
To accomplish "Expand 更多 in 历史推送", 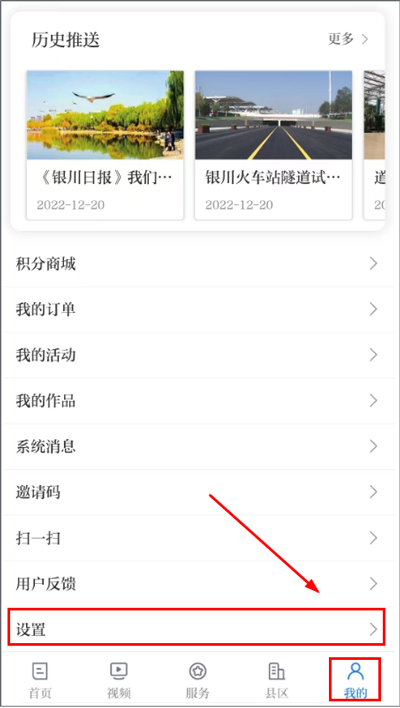I will coord(348,39).
